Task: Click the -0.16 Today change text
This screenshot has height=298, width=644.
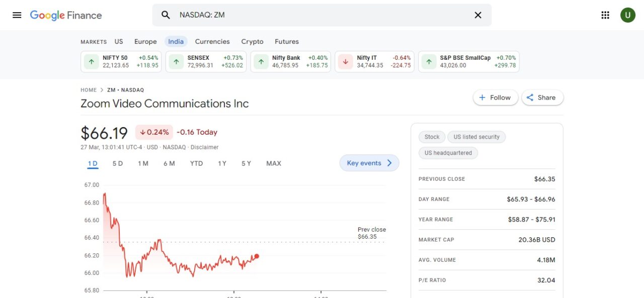Action: (197, 132)
